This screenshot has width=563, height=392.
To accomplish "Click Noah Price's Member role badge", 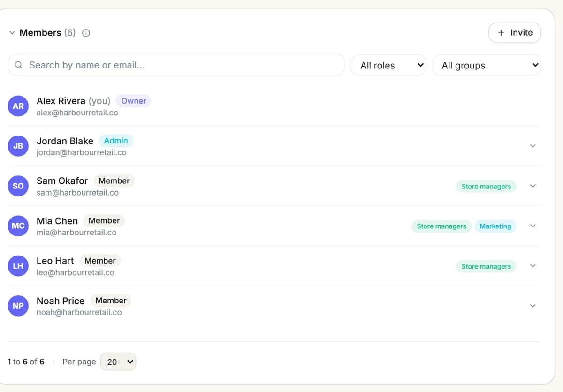I will click(111, 301).
